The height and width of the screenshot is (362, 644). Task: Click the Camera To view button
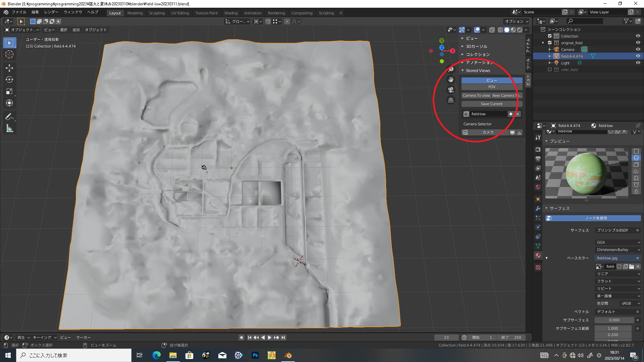point(476,96)
